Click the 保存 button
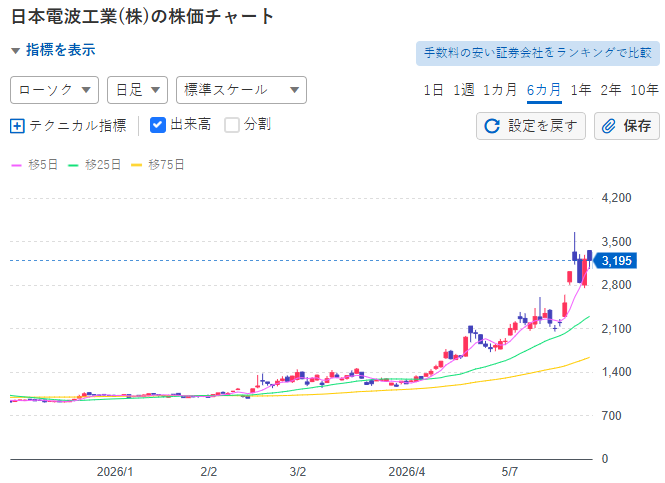Viewport: 665px width, 483px height. click(x=627, y=126)
